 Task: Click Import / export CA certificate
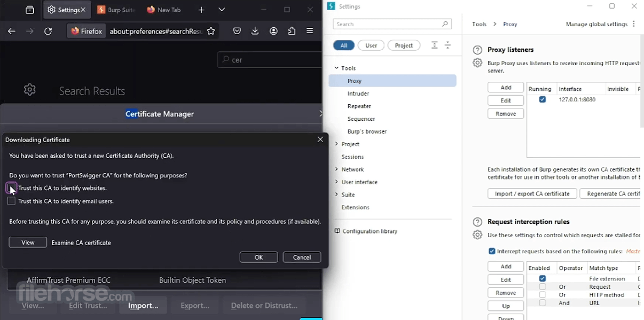click(532, 194)
